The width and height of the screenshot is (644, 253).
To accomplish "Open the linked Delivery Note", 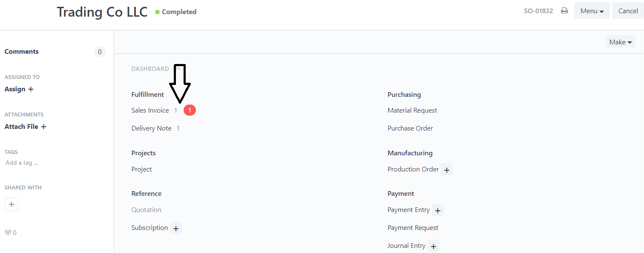I will click(x=151, y=128).
